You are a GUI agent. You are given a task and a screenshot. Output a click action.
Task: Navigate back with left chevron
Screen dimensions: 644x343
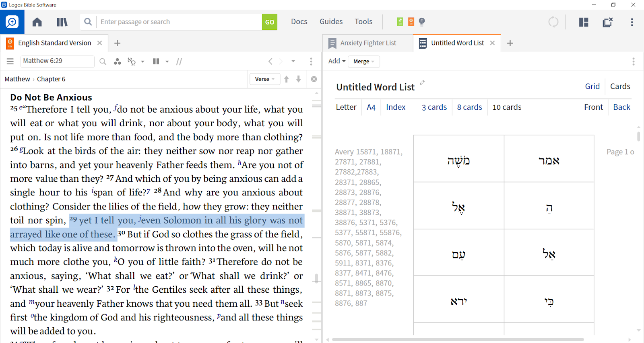[x=270, y=62]
